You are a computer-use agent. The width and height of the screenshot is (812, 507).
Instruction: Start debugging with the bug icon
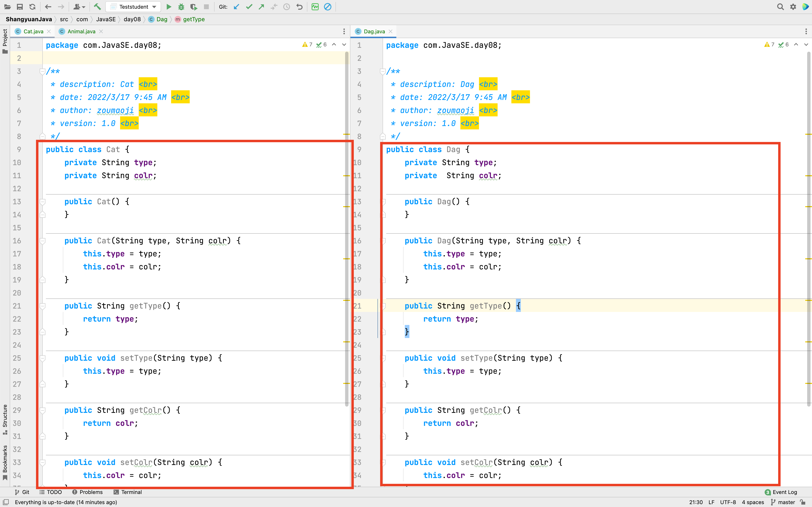pyautogui.click(x=181, y=7)
